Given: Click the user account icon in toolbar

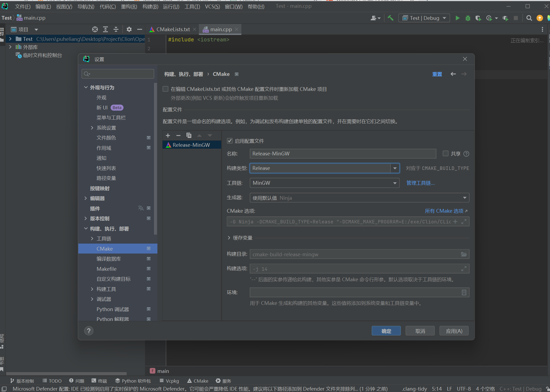Looking at the screenshot, I should 375,18.
